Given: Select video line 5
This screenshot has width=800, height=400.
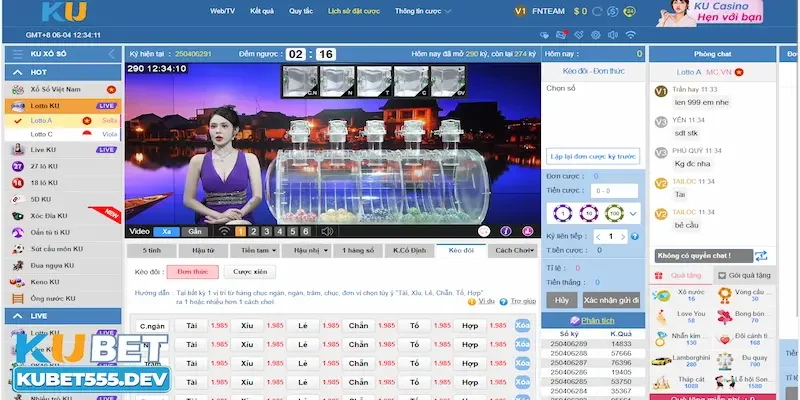Looking at the screenshot, I should coord(292,232).
